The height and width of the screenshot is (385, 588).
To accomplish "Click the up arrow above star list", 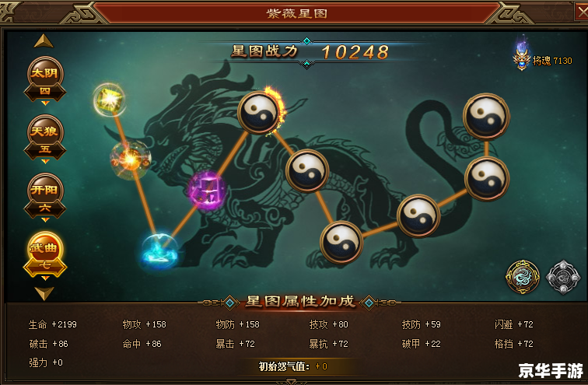I will coord(44,41).
